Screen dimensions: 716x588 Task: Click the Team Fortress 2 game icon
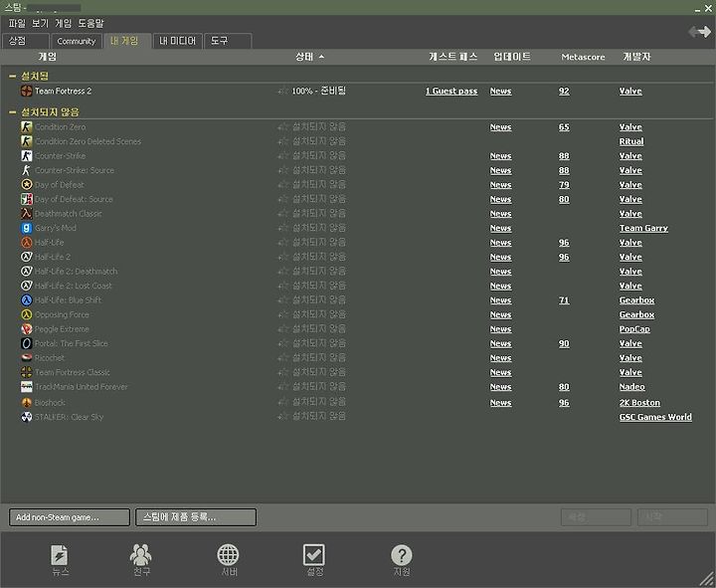(27, 91)
